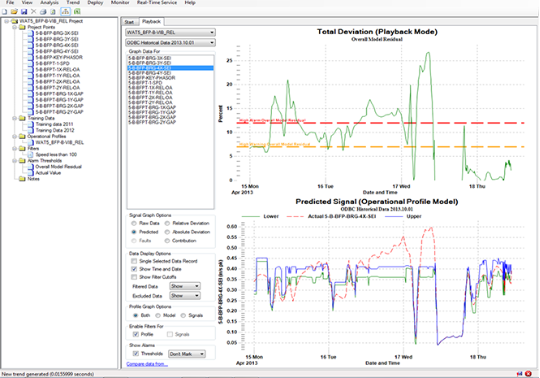Select Overall Model Residual in the project tree

tap(59, 167)
